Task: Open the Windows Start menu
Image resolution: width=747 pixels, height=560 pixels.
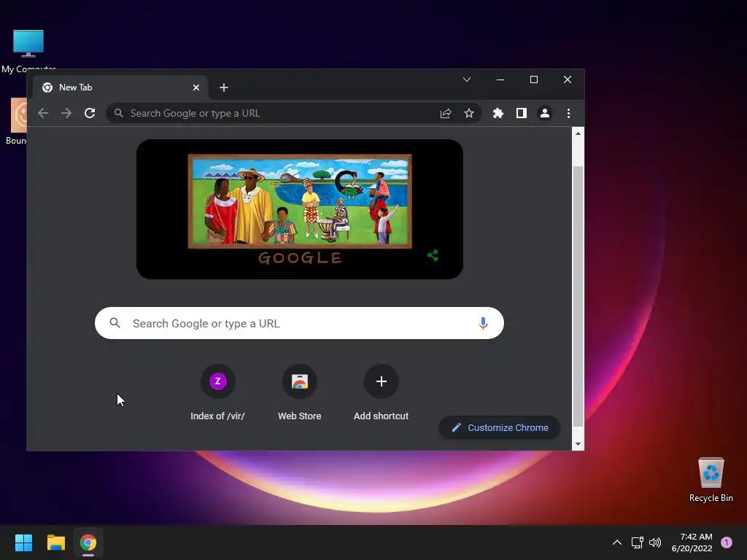Action: [x=23, y=542]
